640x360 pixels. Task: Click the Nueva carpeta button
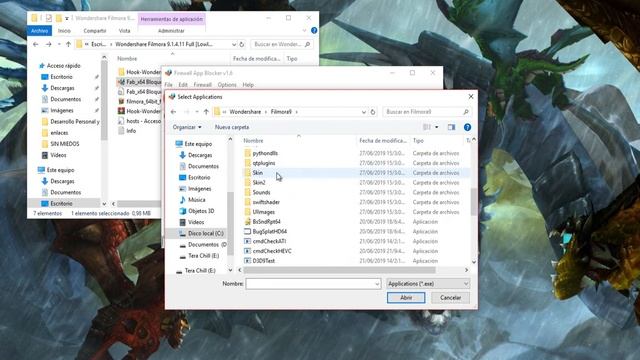(232, 127)
